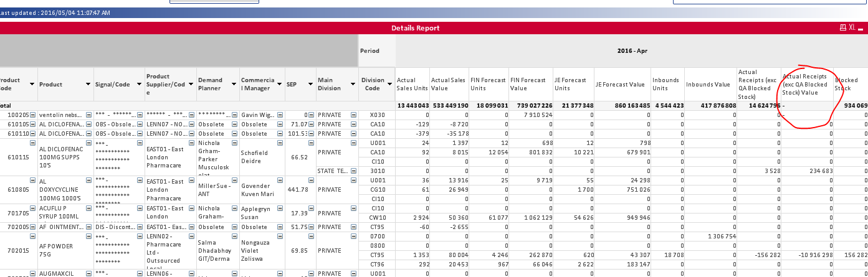The width and height of the screenshot is (868, 277).
Task: Click the FIN Forecast Value column header
Action: [530, 84]
